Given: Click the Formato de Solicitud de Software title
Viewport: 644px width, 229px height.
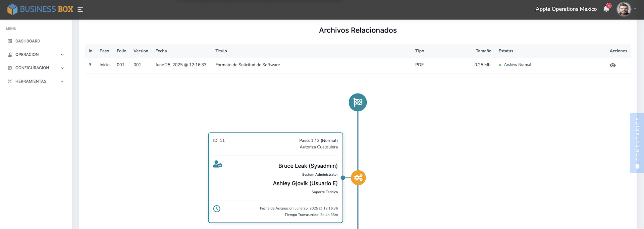Looking at the screenshot, I should click(x=248, y=65).
